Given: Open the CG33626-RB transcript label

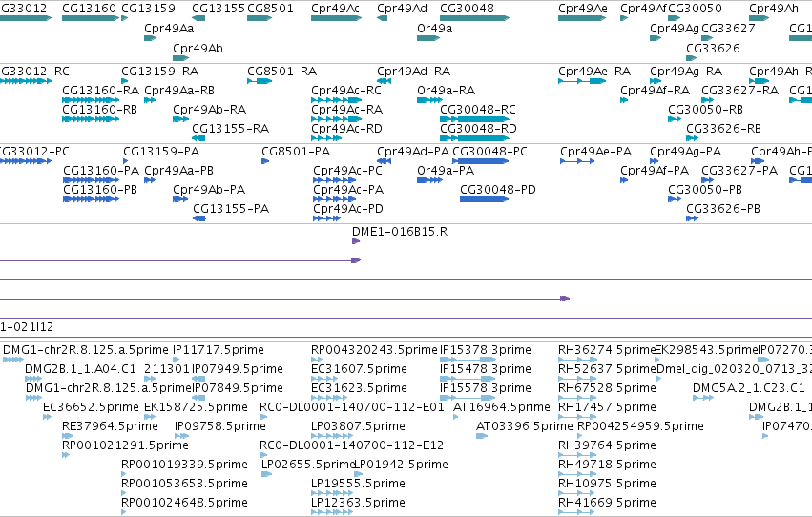Looking at the screenshot, I should pyautogui.click(x=723, y=129).
